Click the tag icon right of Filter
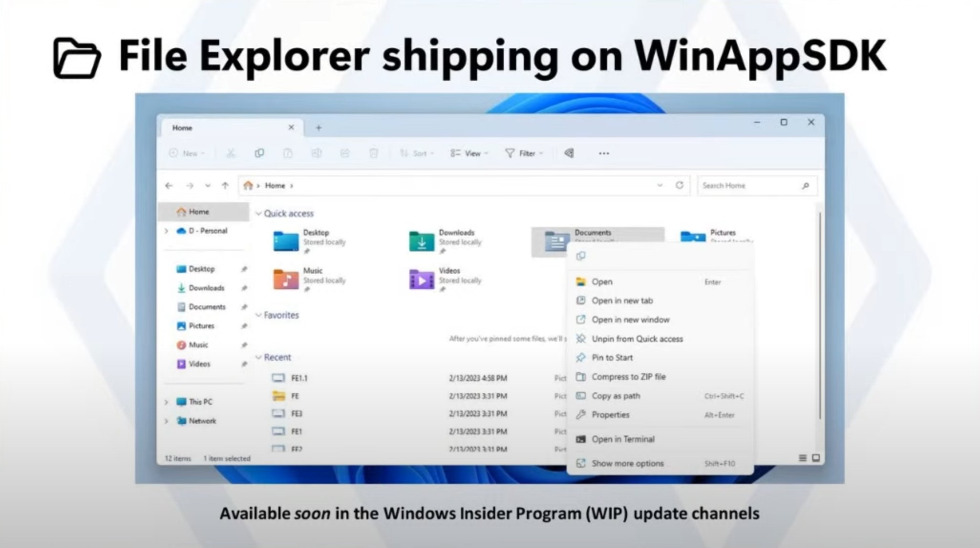This screenshot has height=548, width=980. [x=569, y=153]
